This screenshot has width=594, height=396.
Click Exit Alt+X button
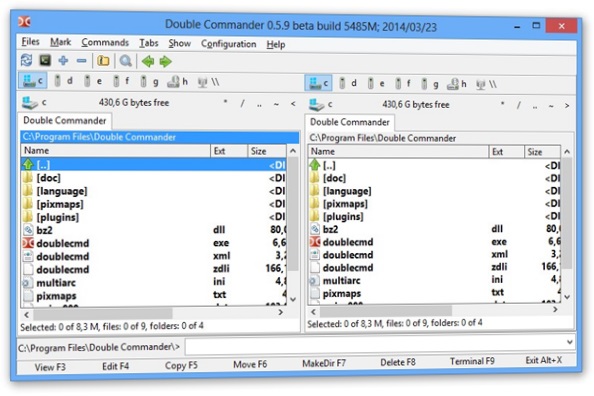point(544,360)
